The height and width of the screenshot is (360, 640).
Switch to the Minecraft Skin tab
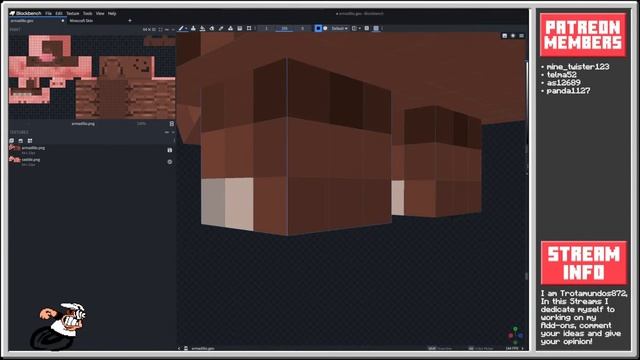81,20
